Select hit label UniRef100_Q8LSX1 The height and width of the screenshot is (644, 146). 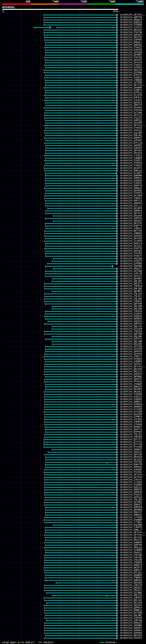point(131,595)
